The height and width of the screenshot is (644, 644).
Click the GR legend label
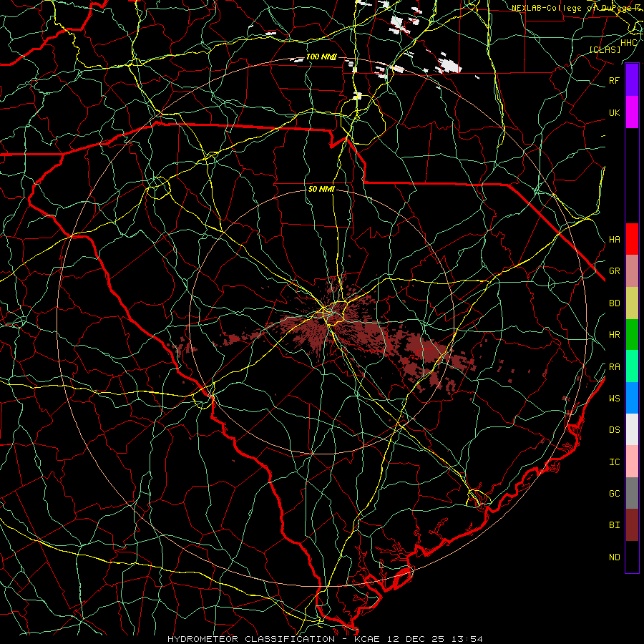point(614,271)
